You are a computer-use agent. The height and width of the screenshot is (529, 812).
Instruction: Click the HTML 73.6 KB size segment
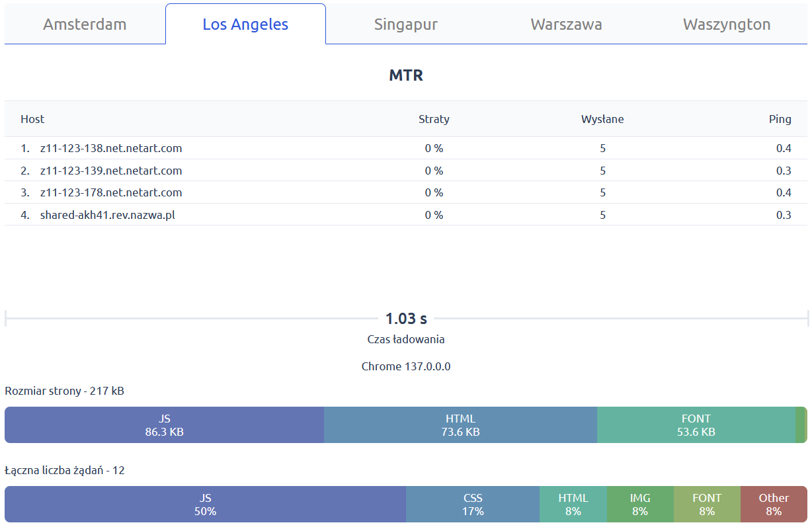pos(460,425)
